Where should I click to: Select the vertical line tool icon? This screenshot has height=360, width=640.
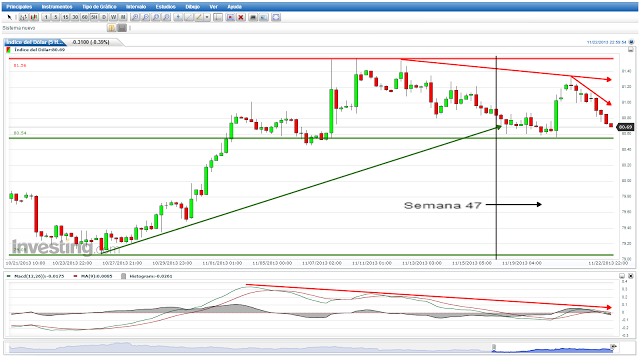218,17
